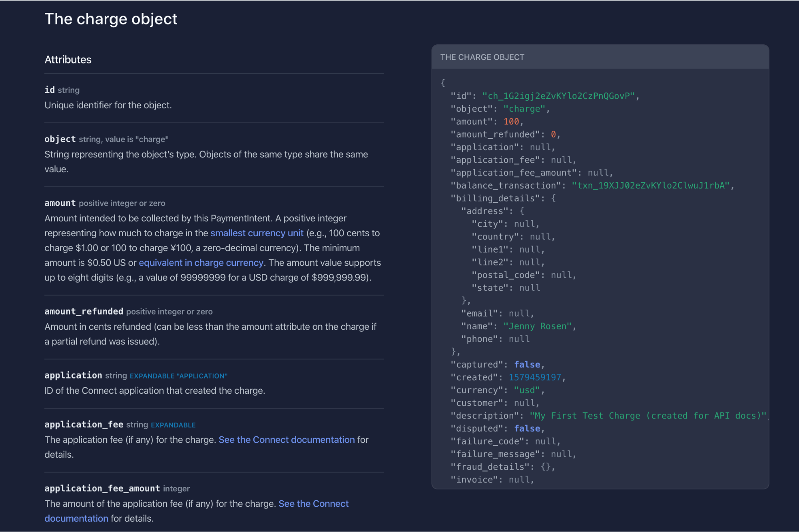Click the 'id' attribute name

coord(50,90)
